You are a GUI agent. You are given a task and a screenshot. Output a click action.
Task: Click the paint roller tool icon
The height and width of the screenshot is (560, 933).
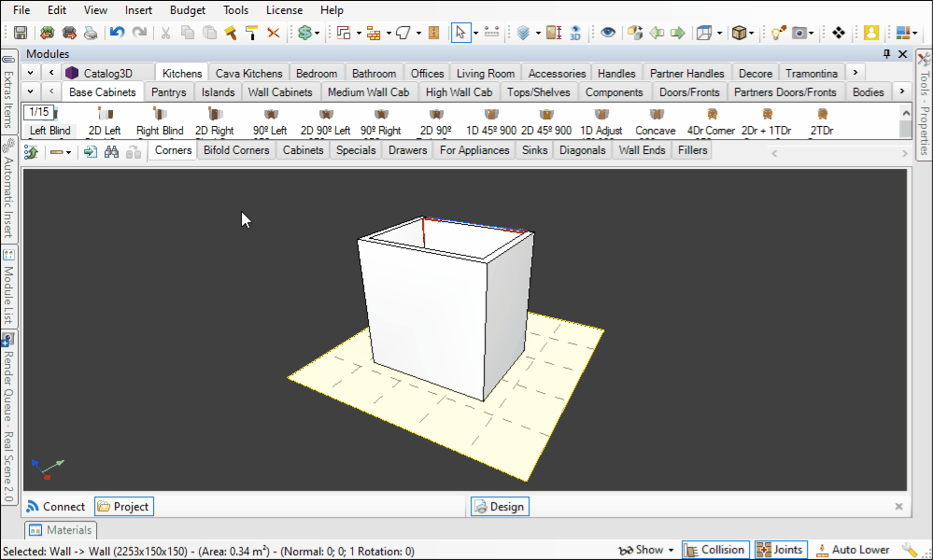click(251, 33)
